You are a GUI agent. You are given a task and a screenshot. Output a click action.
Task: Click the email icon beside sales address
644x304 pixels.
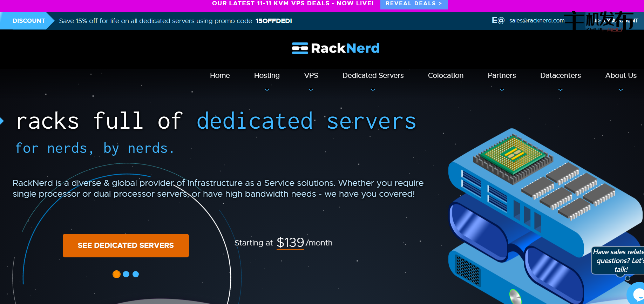click(498, 20)
